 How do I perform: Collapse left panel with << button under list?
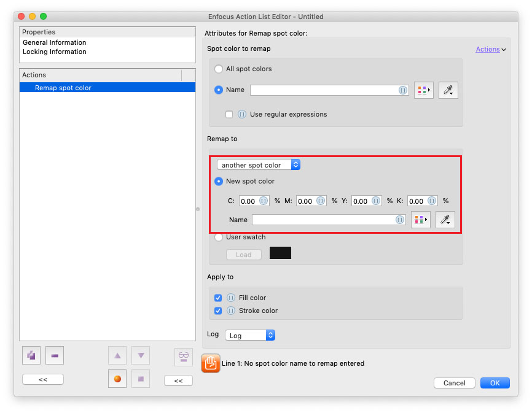43,379
